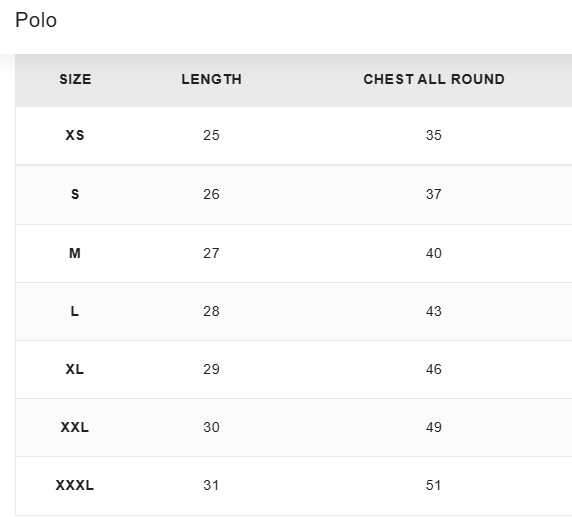Click the L size row label

click(x=74, y=311)
